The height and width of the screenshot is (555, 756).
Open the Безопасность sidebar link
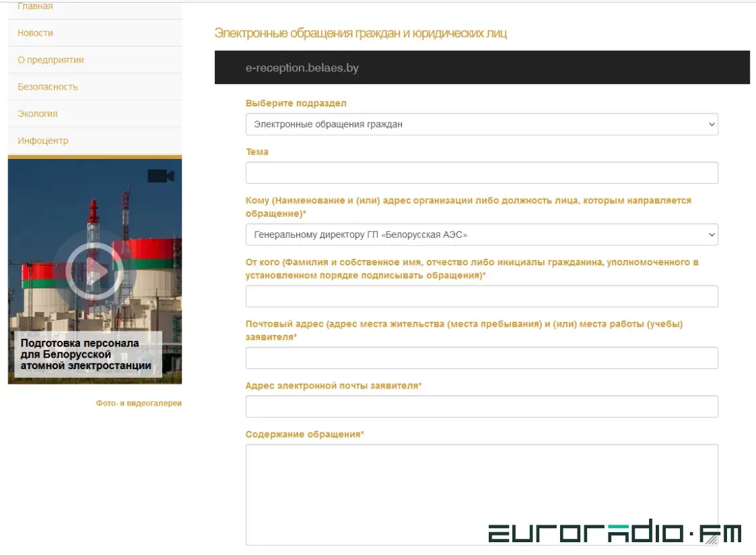pos(47,87)
